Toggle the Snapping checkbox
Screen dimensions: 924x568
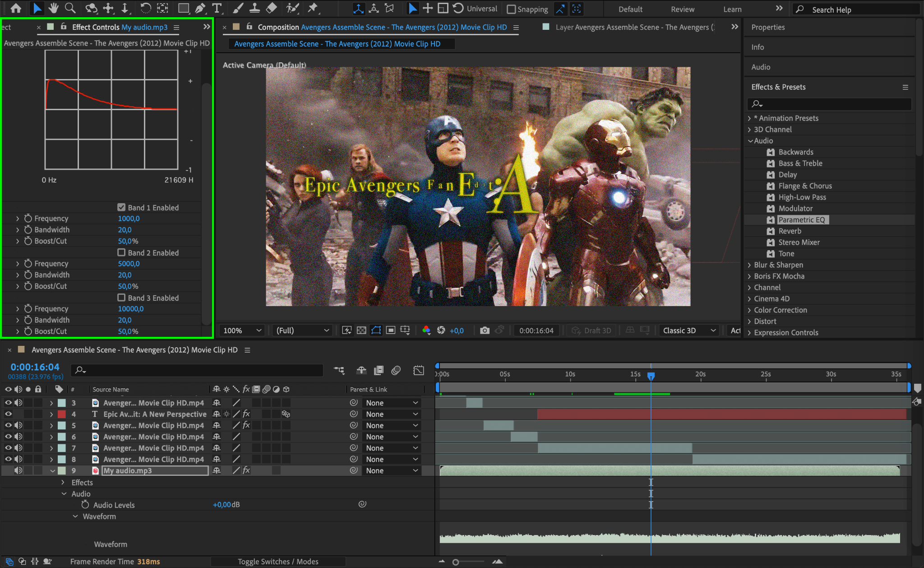coord(511,9)
